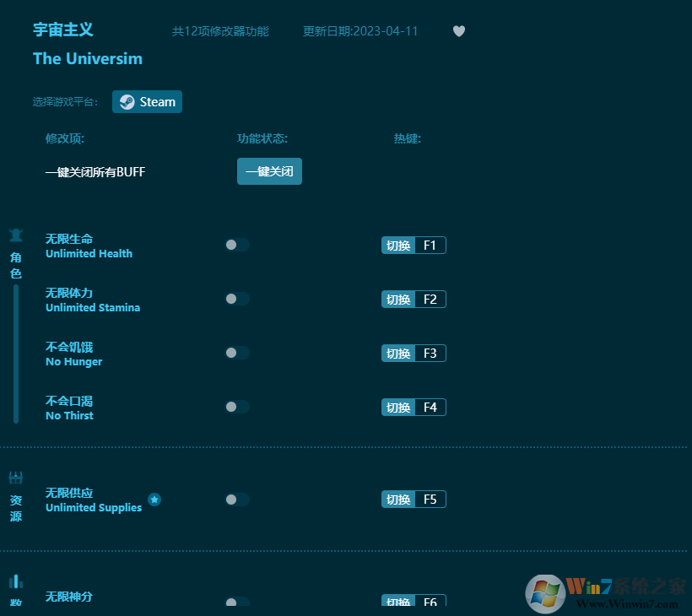Click the supply crate icon above 资源

pyautogui.click(x=15, y=477)
